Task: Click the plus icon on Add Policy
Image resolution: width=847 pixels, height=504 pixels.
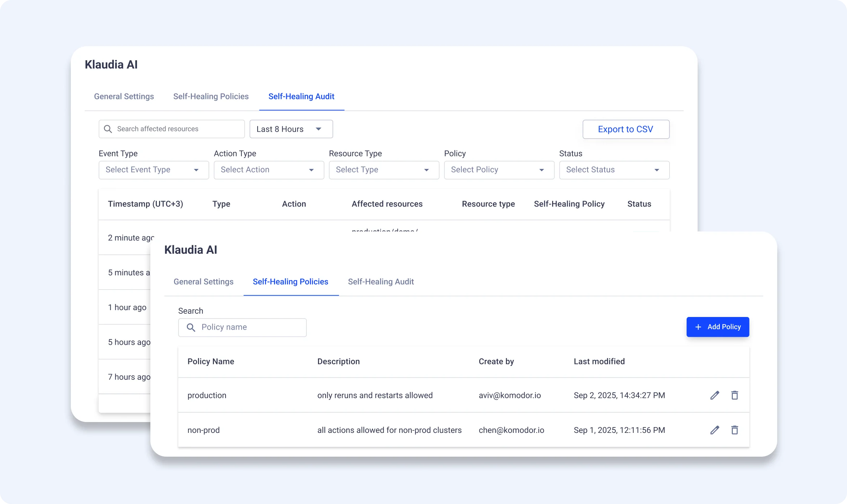Action: coord(698,327)
